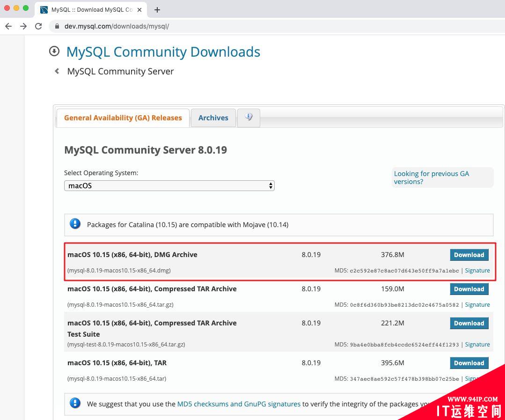Open MD5 checksums and GnuPG signatures link

[239, 404]
